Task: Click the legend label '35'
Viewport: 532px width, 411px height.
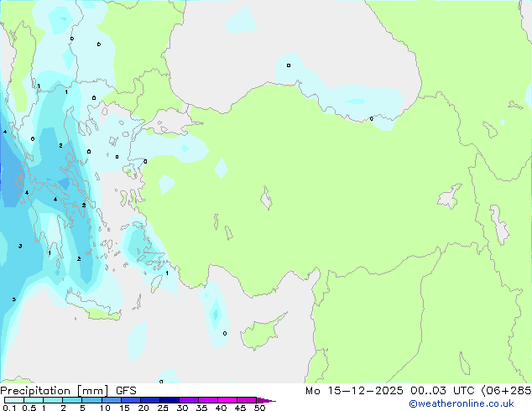Action: coord(201,408)
